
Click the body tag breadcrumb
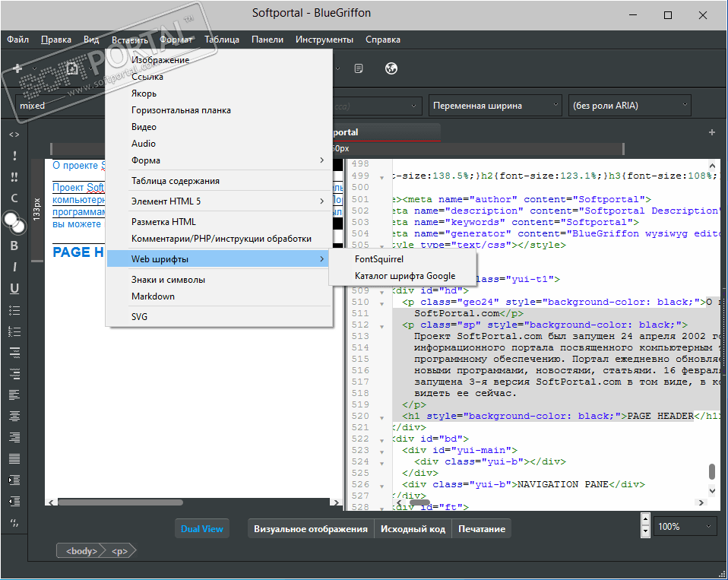81,550
